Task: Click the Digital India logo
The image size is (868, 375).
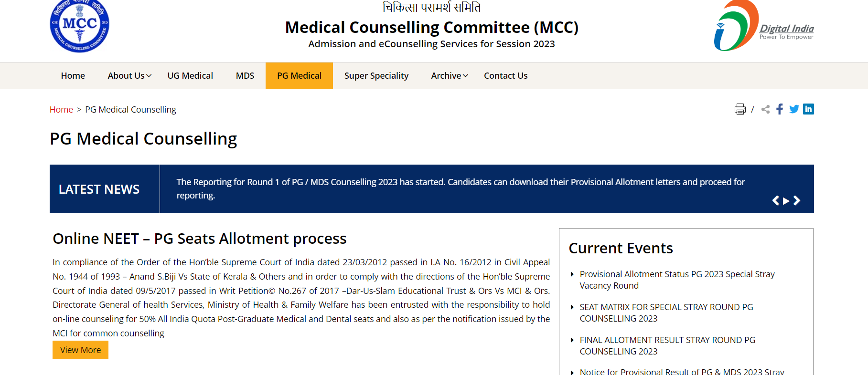Action: (764, 26)
